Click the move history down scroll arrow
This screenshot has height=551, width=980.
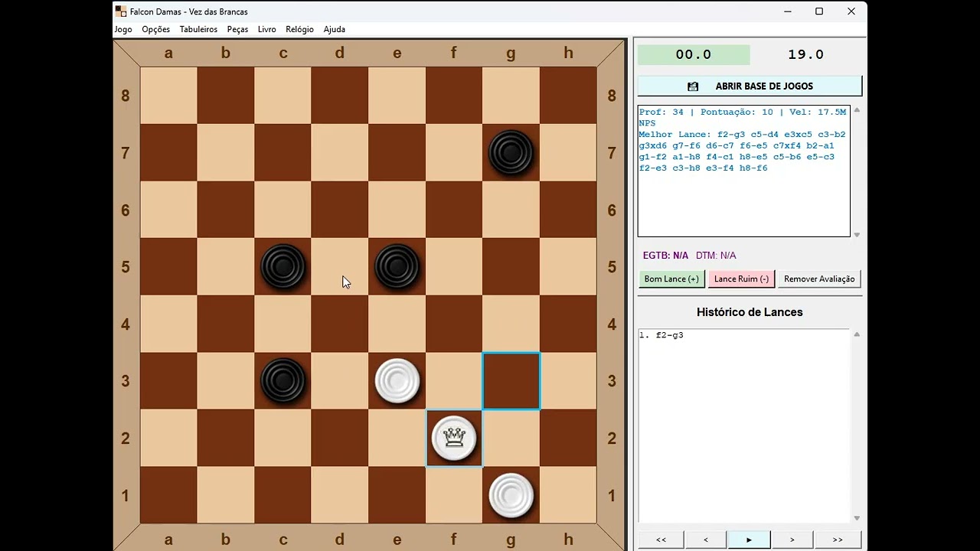(857, 519)
